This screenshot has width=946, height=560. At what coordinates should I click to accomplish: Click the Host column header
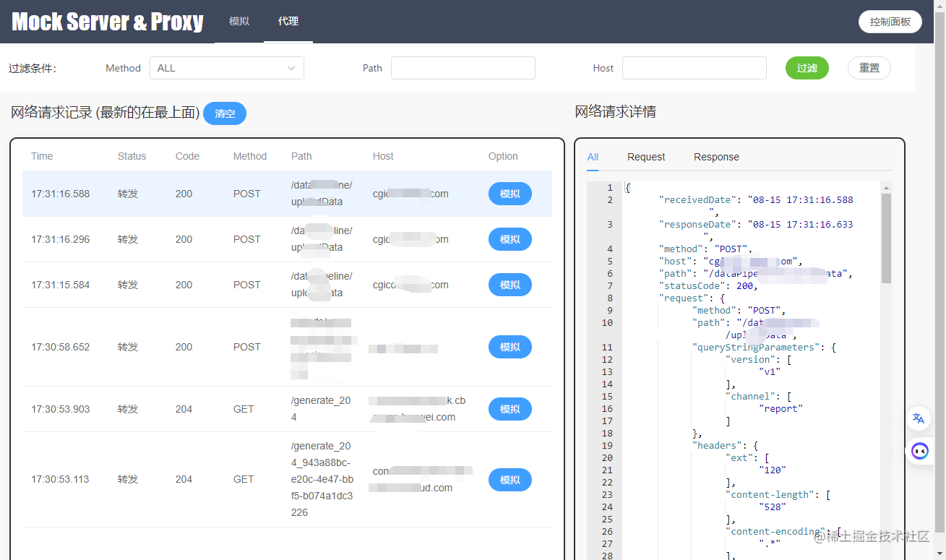tap(383, 156)
